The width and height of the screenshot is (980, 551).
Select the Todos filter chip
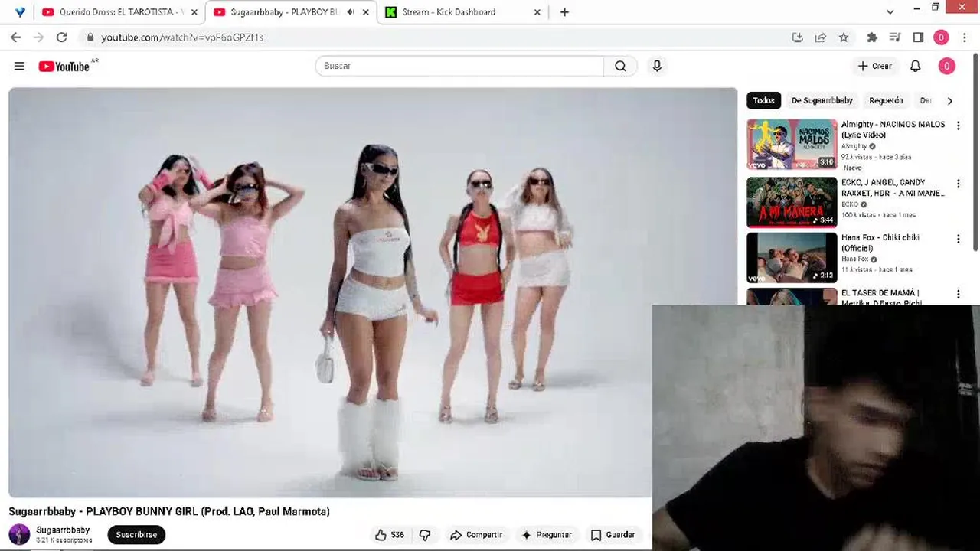point(763,100)
